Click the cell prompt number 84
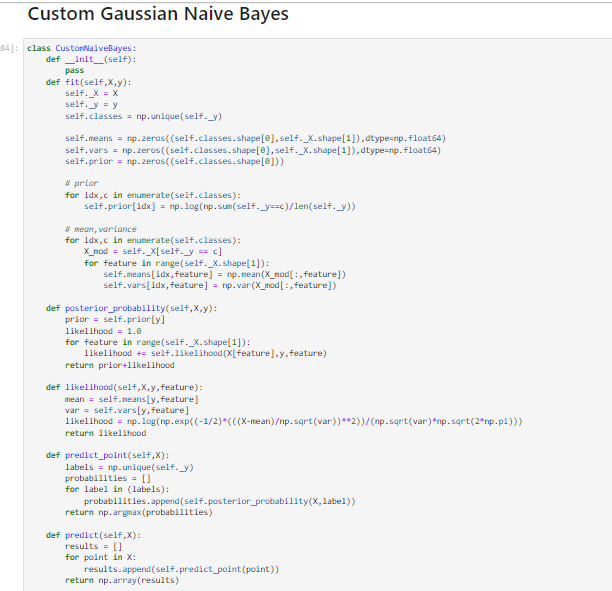Image resolution: width=612 pixels, height=591 pixels. [9, 48]
